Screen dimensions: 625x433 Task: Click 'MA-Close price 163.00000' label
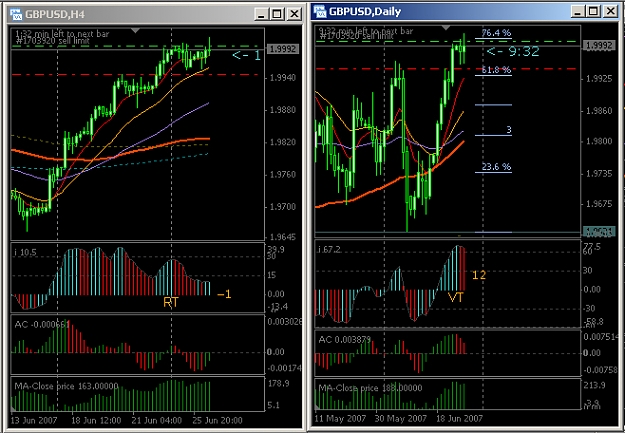(x=66, y=386)
